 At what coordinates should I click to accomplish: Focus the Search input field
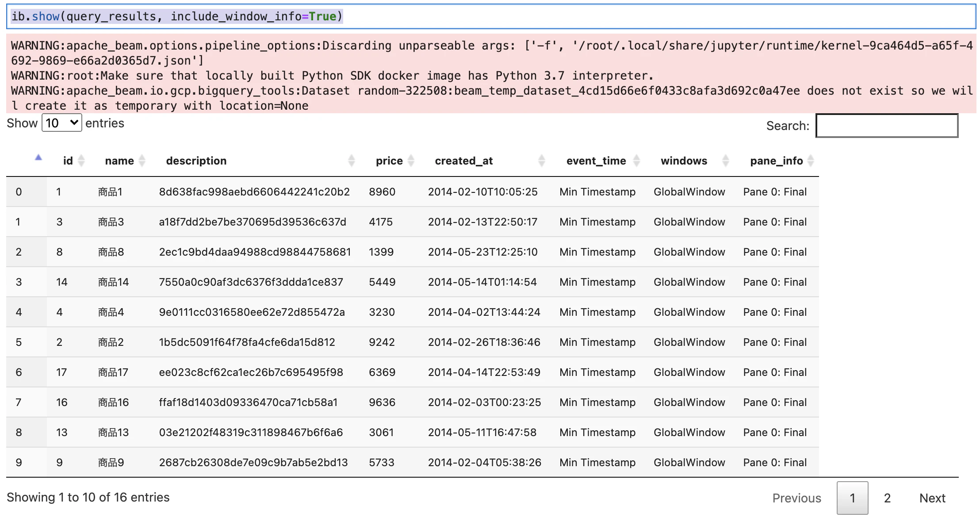[x=887, y=126]
